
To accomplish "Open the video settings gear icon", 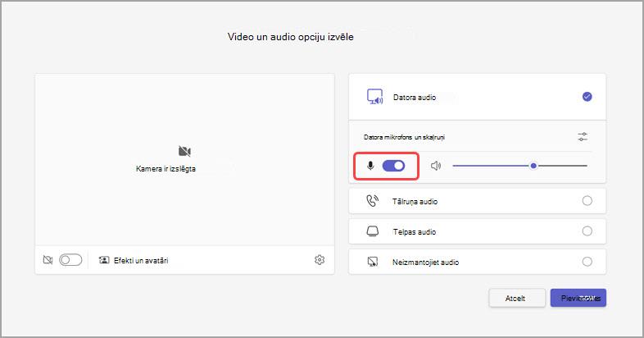I will (320, 260).
